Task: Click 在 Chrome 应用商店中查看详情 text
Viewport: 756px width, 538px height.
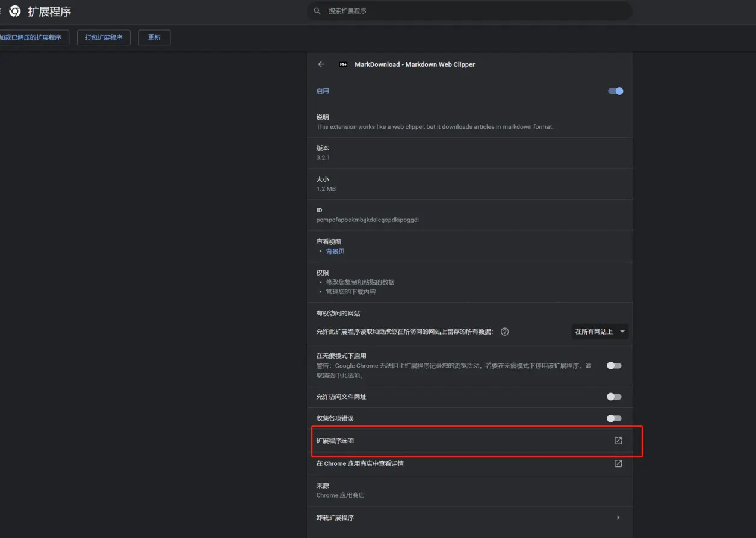Action: coord(360,464)
